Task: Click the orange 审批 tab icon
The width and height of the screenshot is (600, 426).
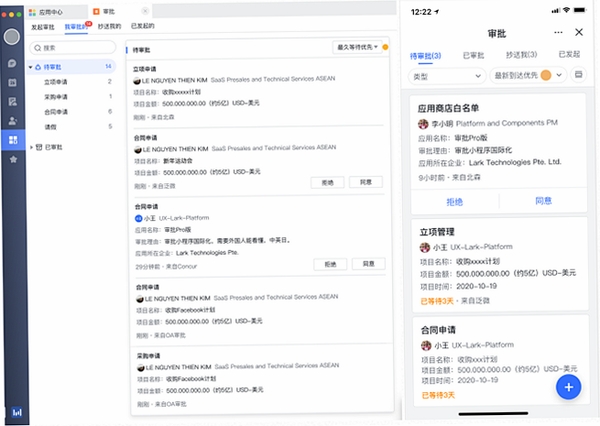Action: (96, 11)
